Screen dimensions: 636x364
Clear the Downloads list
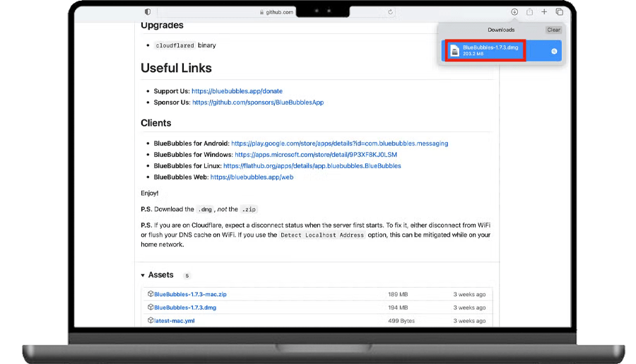click(x=553, y=30)
